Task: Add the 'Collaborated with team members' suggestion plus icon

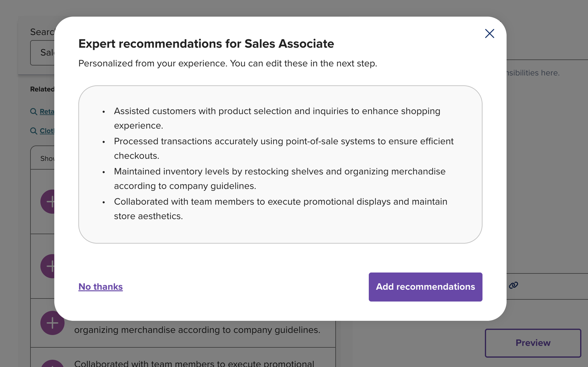Action: [x=52, y=364]
